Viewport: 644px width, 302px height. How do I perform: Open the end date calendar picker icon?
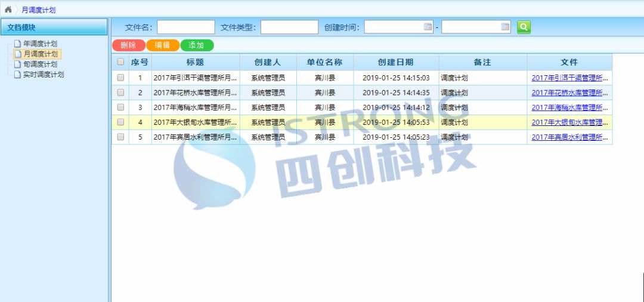tap(505, 27)
